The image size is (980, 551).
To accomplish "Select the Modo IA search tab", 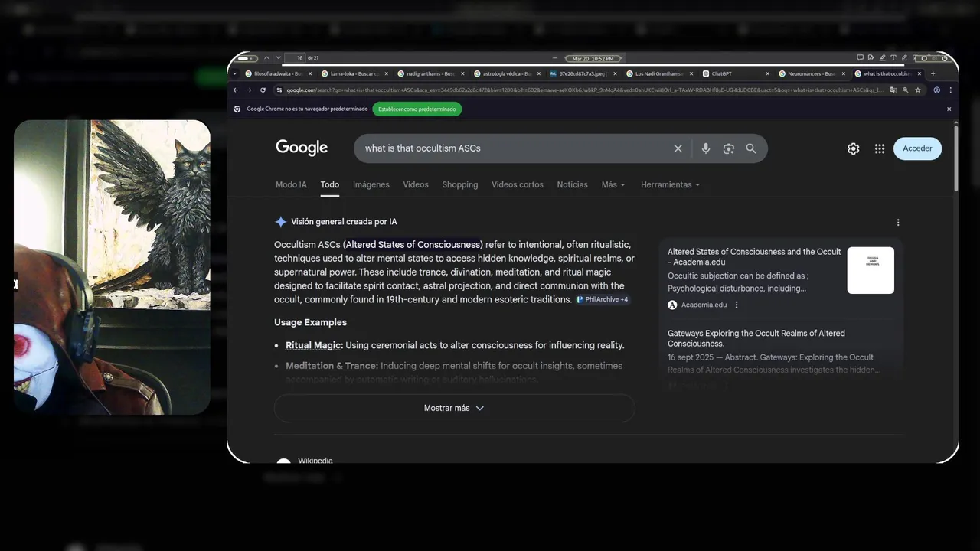I will [x=291, y=184].
